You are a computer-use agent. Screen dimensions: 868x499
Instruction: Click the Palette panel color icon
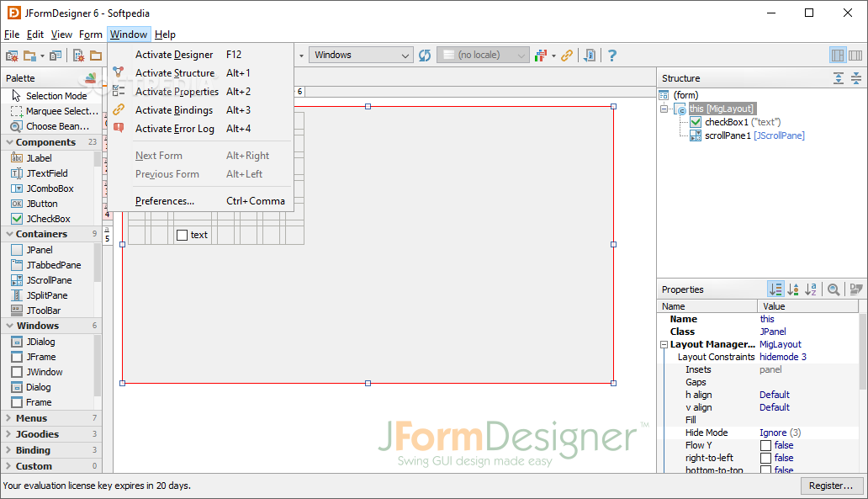(x=91, y=77)
